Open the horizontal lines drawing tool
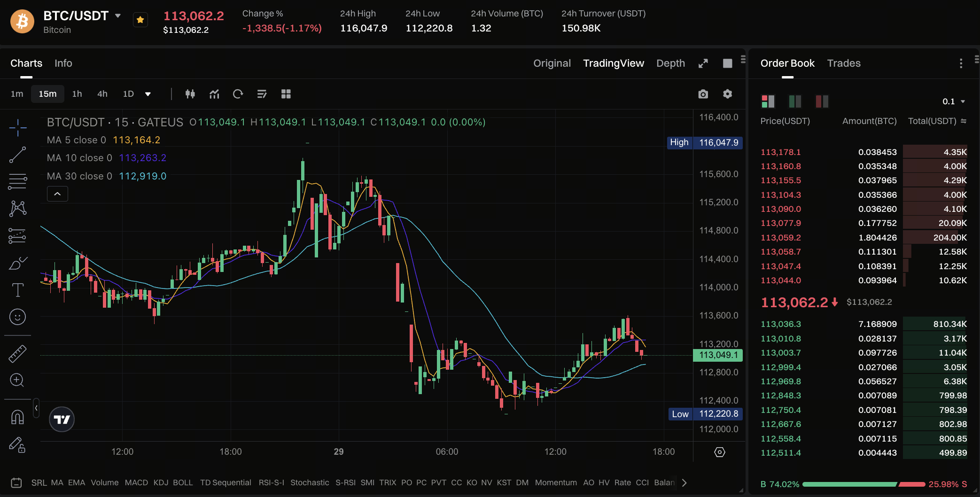 (x=17, y=181)
